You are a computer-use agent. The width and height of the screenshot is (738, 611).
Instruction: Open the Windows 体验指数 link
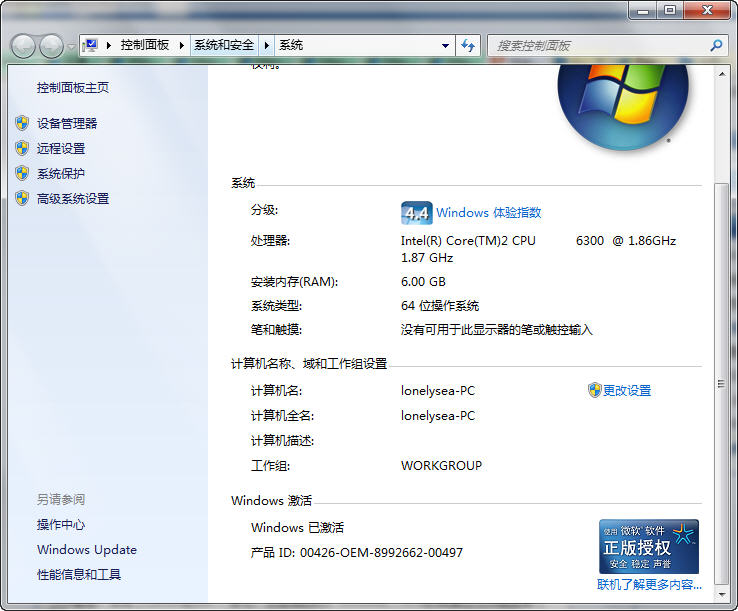(489, 212)
